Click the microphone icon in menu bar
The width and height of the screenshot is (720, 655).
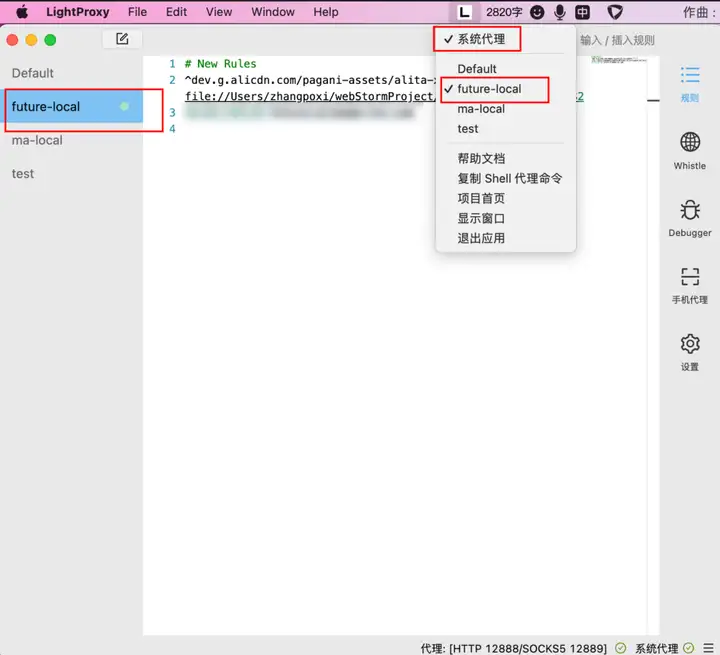pos(559,12)
